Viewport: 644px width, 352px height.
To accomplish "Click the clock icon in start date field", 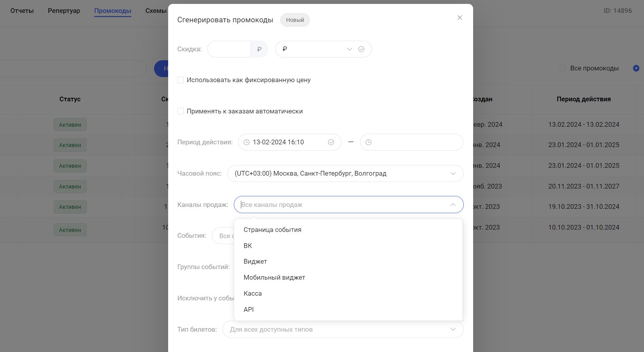I will 247,142.
